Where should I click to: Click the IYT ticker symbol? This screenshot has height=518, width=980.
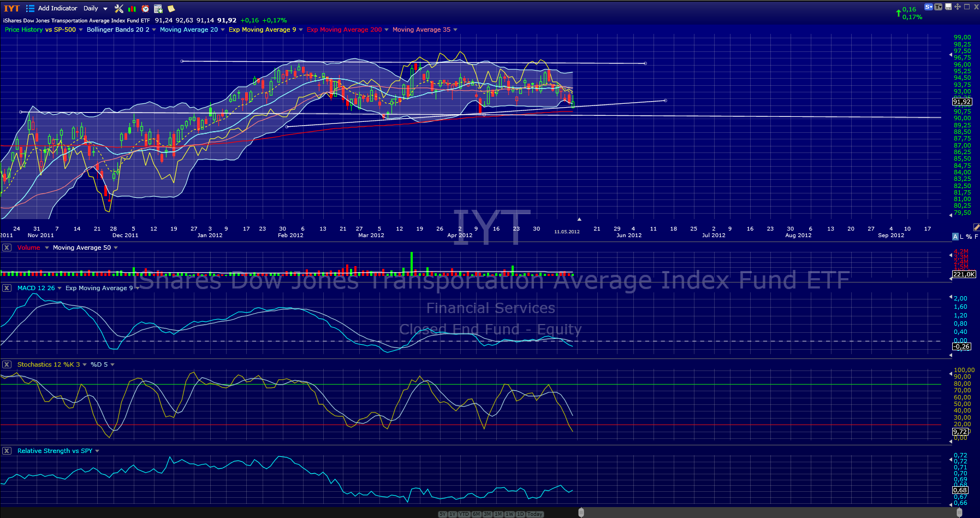(x=11, y=8)
